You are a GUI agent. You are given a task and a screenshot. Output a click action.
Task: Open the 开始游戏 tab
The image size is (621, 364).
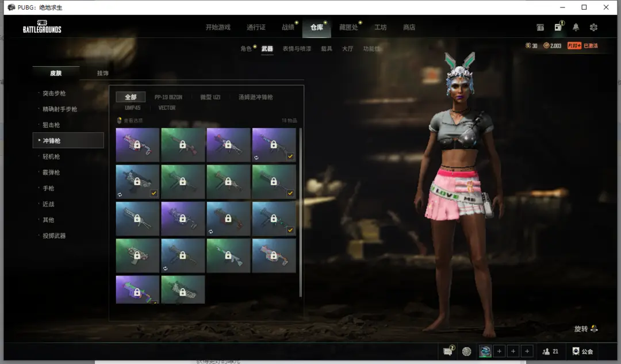tap(218, 28)
